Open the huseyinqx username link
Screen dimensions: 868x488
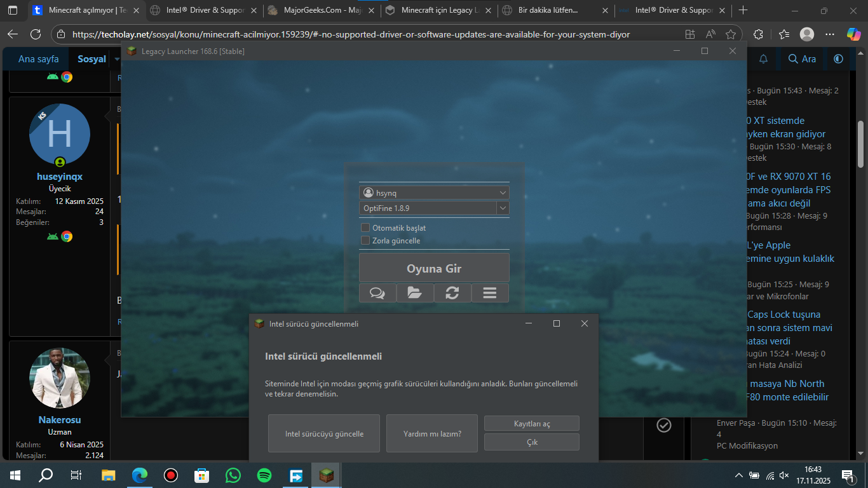(x=60, y=177)
